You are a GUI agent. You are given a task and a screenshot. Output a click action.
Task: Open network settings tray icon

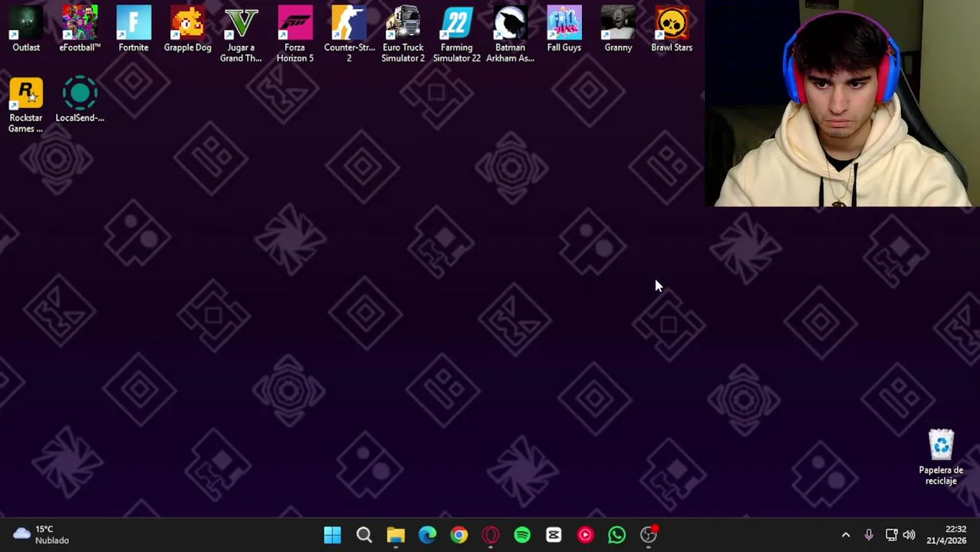pos(891,534)
